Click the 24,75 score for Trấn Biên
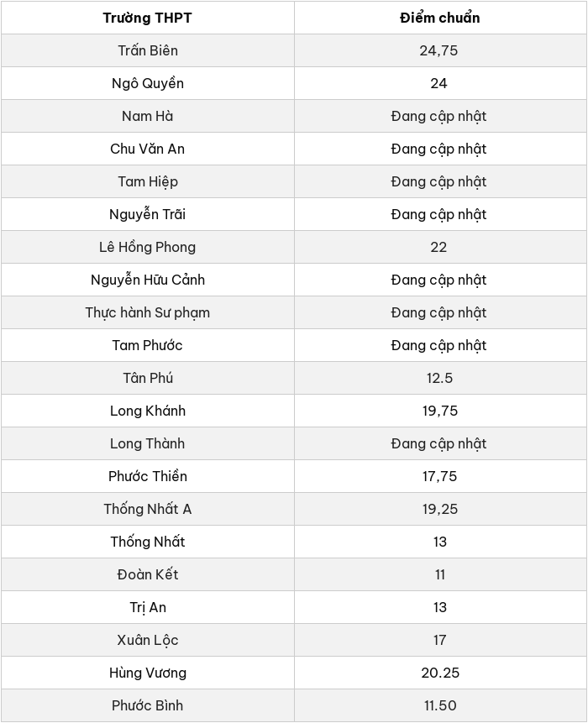588x723 pixels. 438,50
